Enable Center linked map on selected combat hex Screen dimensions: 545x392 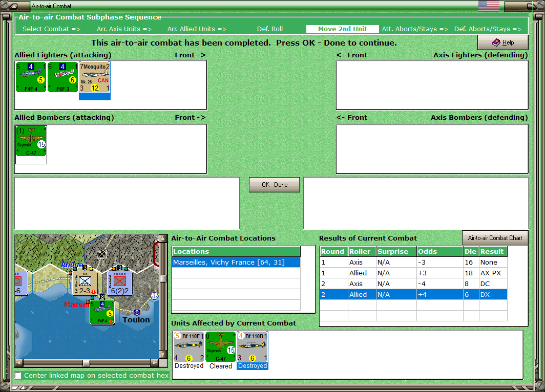[x=18, y=375]
